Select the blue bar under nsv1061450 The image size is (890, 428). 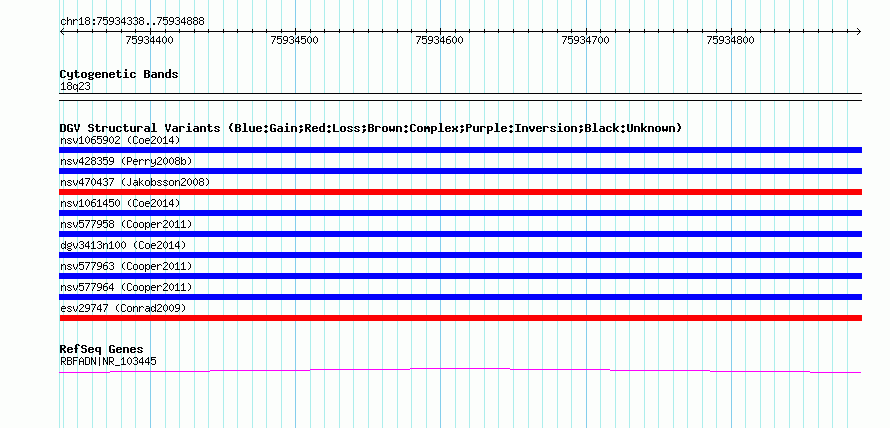[460, 213]
